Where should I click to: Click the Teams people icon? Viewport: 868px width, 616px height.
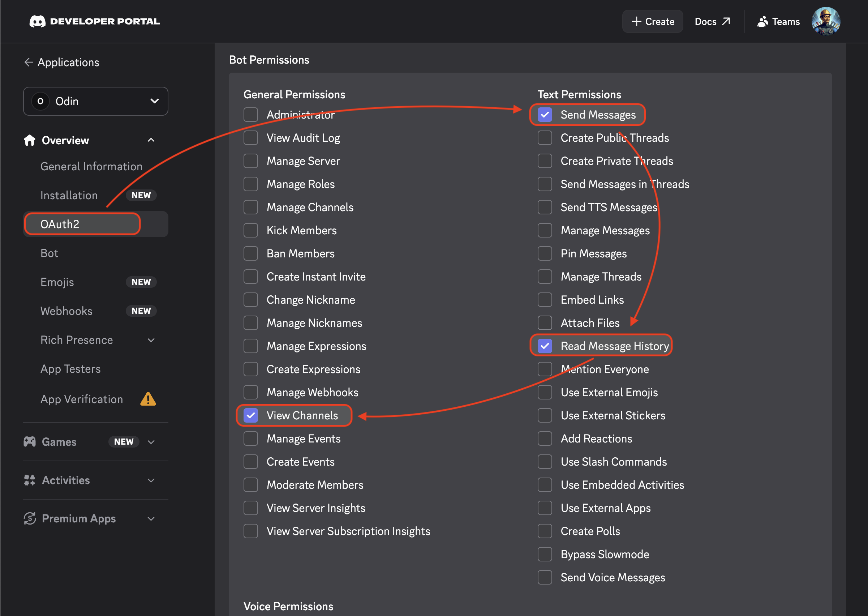pyautogui.click(x=762, y=22)
